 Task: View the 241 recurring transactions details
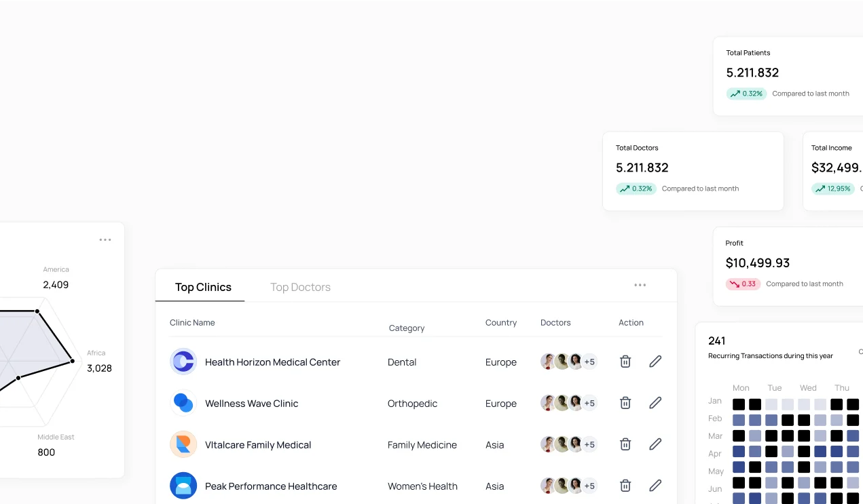point(716,341)
